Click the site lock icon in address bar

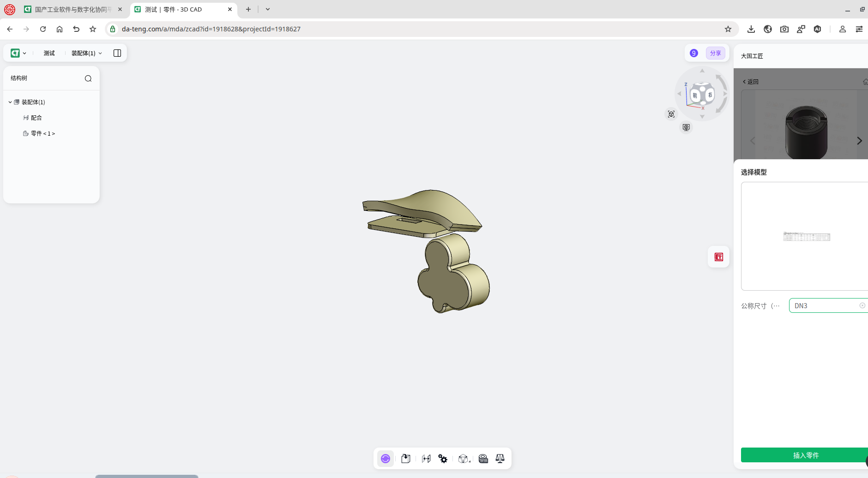coord(113,29)
